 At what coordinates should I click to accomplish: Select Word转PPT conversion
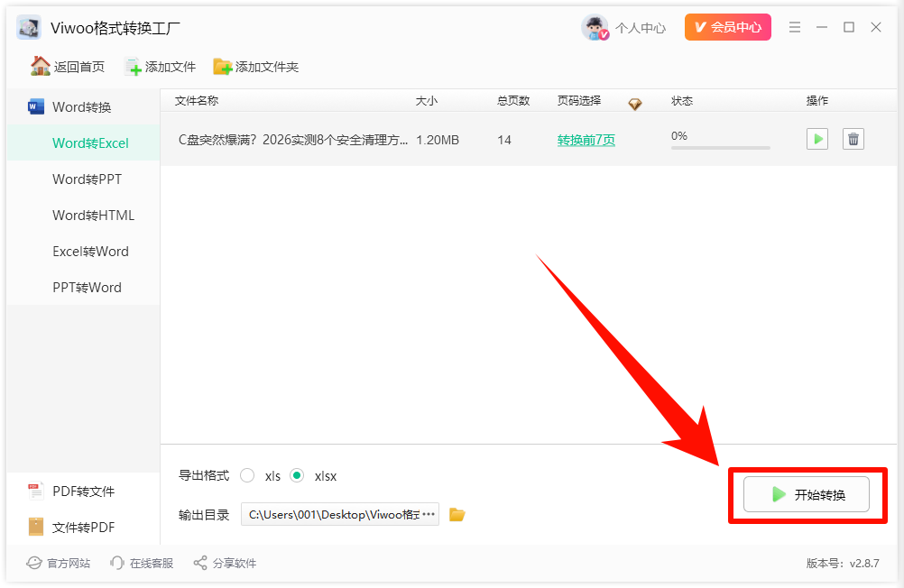click(83, 179)
